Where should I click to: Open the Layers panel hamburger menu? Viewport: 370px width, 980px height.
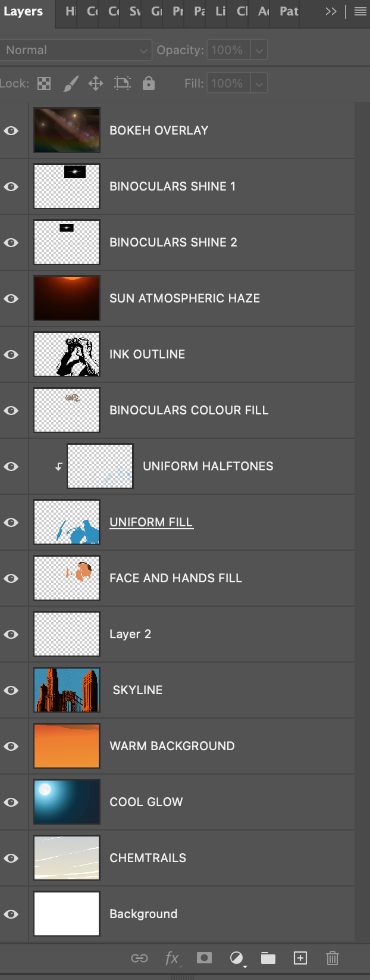360,11
